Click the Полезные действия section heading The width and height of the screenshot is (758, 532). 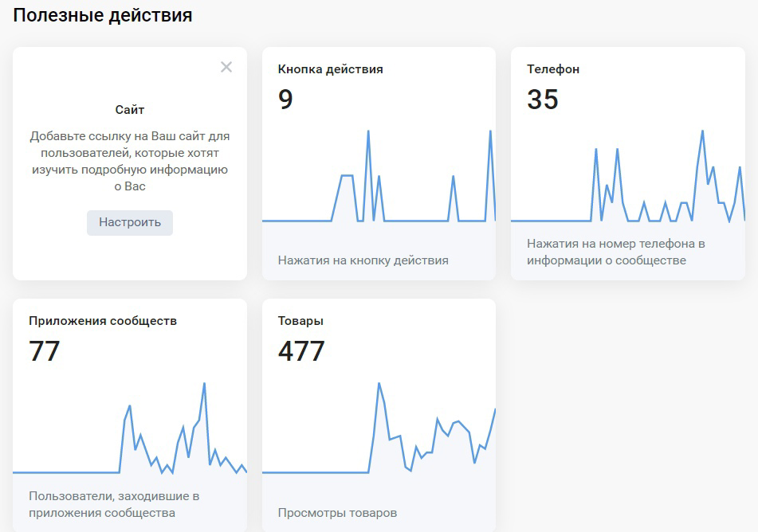point(103,15)
